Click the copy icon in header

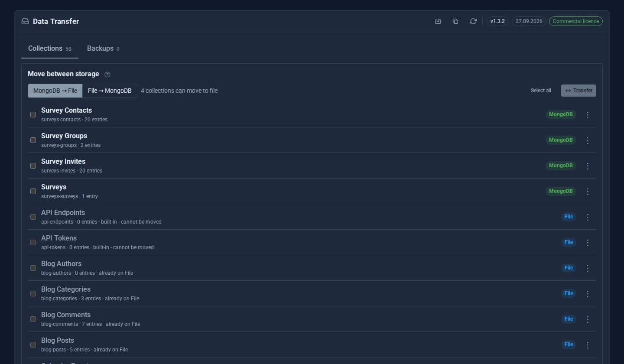point(455,21)
